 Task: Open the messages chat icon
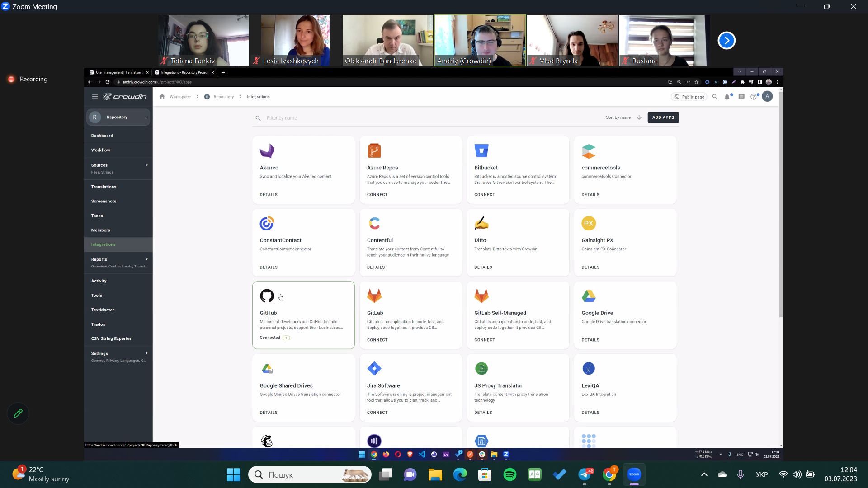[x=741, y=97]
